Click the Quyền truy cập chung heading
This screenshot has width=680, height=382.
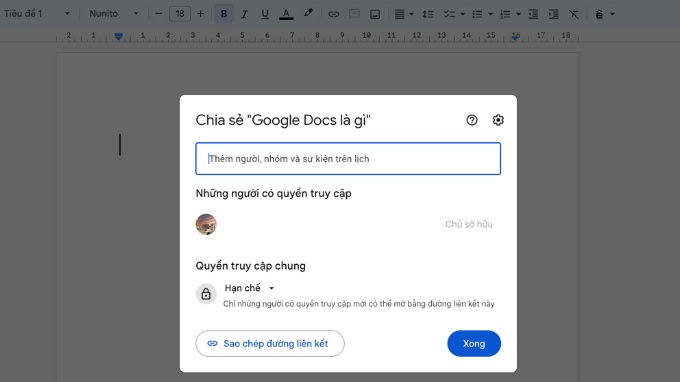[x=250, y=266]
